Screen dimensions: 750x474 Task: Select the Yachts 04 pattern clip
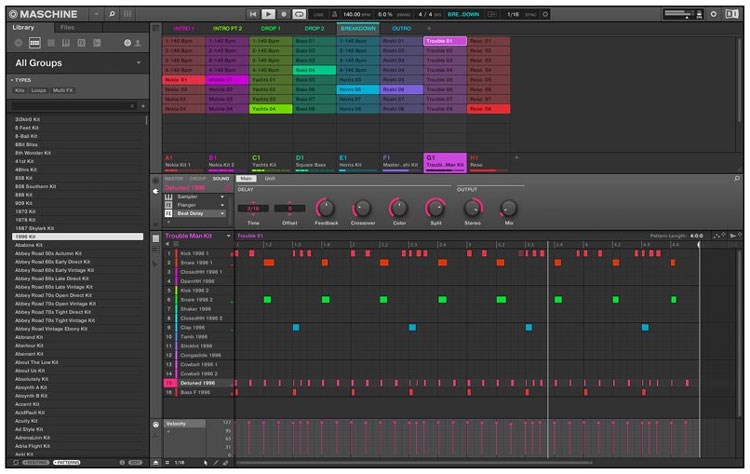point(270,109)
